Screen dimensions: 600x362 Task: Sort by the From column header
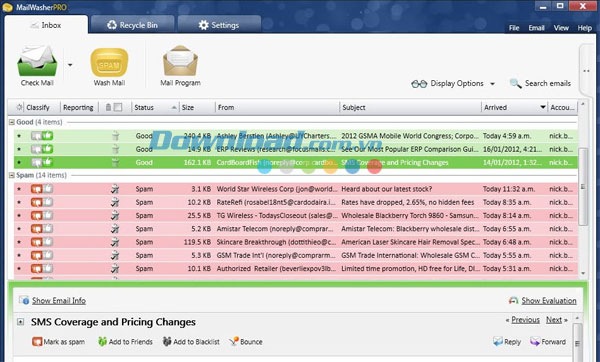click(x=277, y=108)
